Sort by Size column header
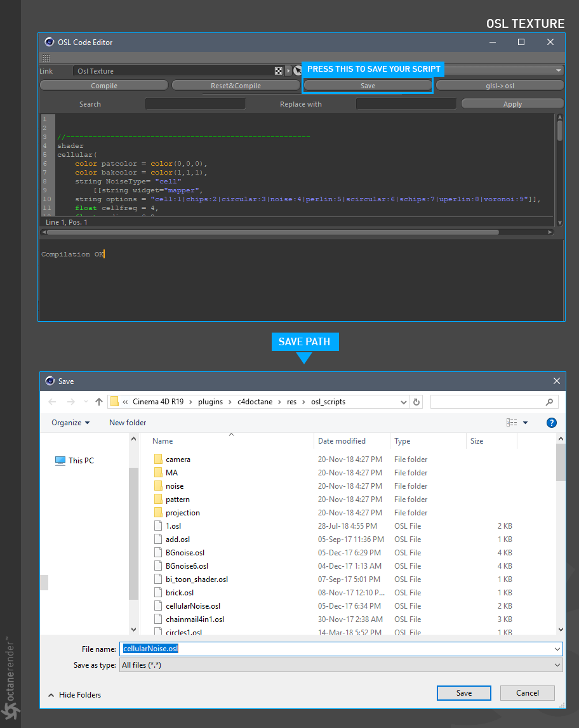579x728 pixels. click(x=477, y=441)
